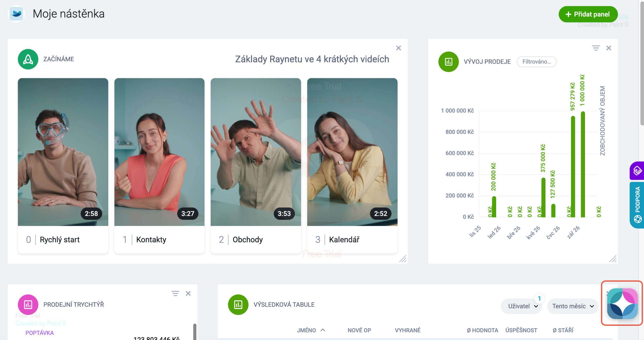Click the Začínáme rocket icon

point(28,59)
